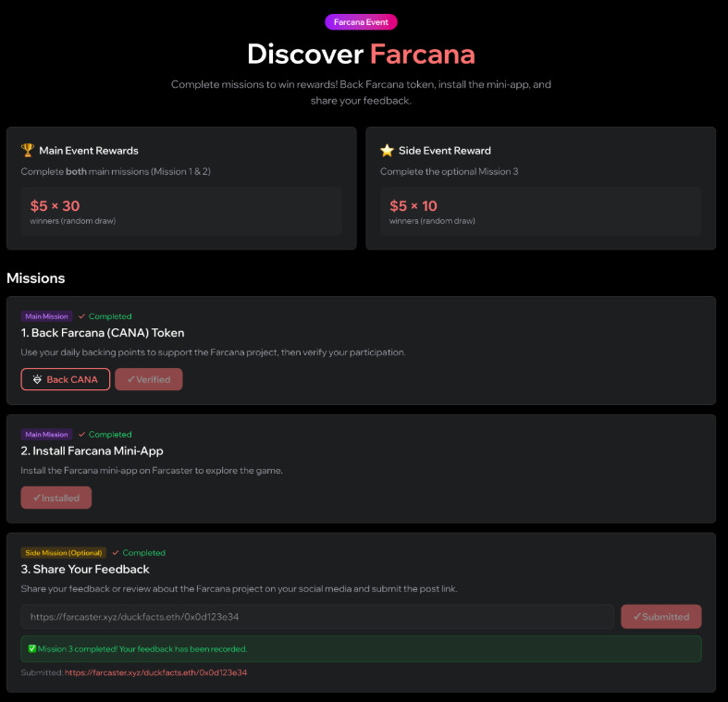The image size is (728, 702).
Task: Click the 'Missions' section heading
Action: click(x=36, y=278)
